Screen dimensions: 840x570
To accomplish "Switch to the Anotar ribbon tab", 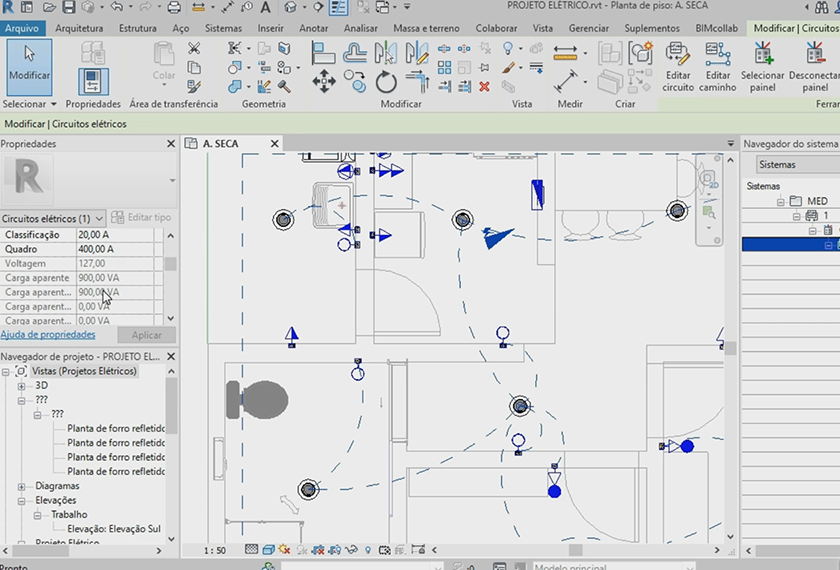I will click(x=316, y=28).
